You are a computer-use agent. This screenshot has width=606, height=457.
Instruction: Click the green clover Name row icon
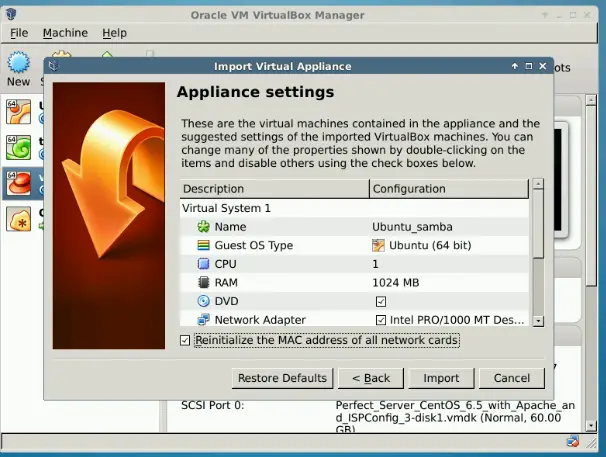click(203, 227)
